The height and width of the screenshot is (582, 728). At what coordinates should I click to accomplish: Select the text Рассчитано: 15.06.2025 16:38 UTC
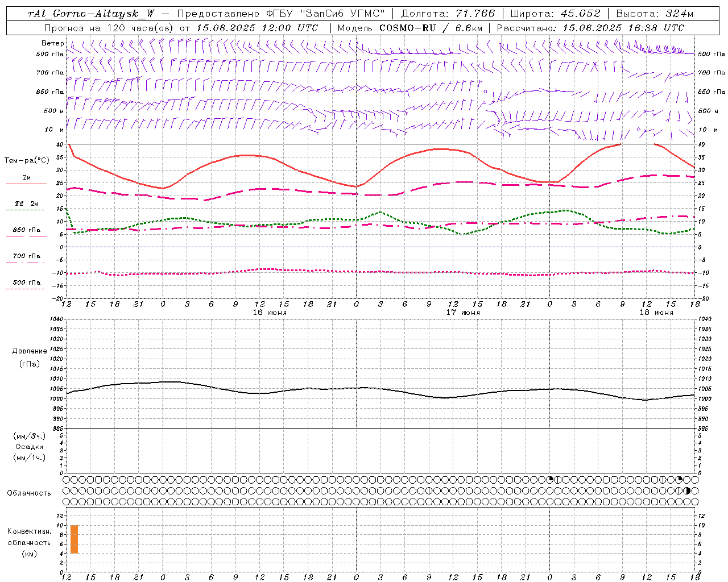(x=590, y=28)
